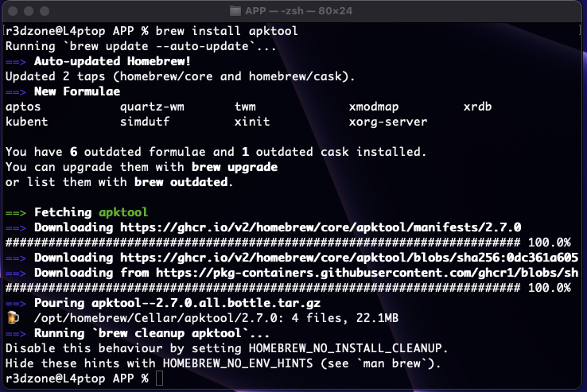Image resolution: width=587 pixels, height=392 pixels.
Task: Click 'HOMEBREW_NO_INSTALL_CLEANUP' text
Action: [345, 348]
